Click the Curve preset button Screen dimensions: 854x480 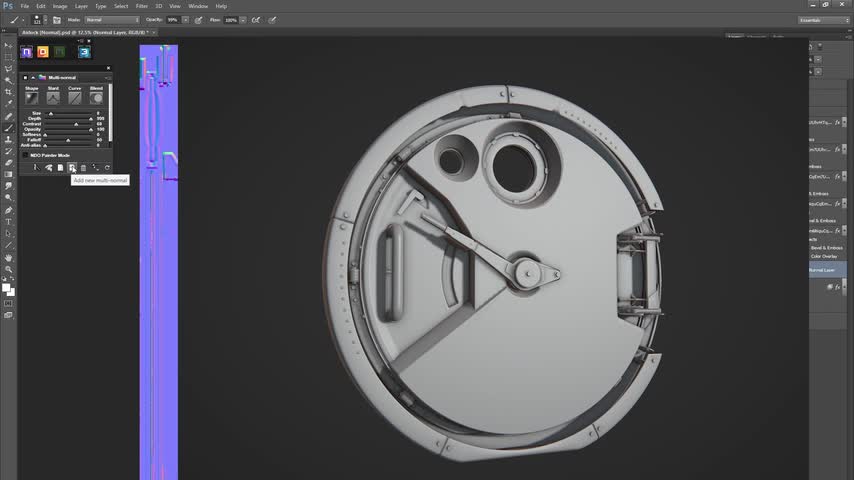coord(75,98)
